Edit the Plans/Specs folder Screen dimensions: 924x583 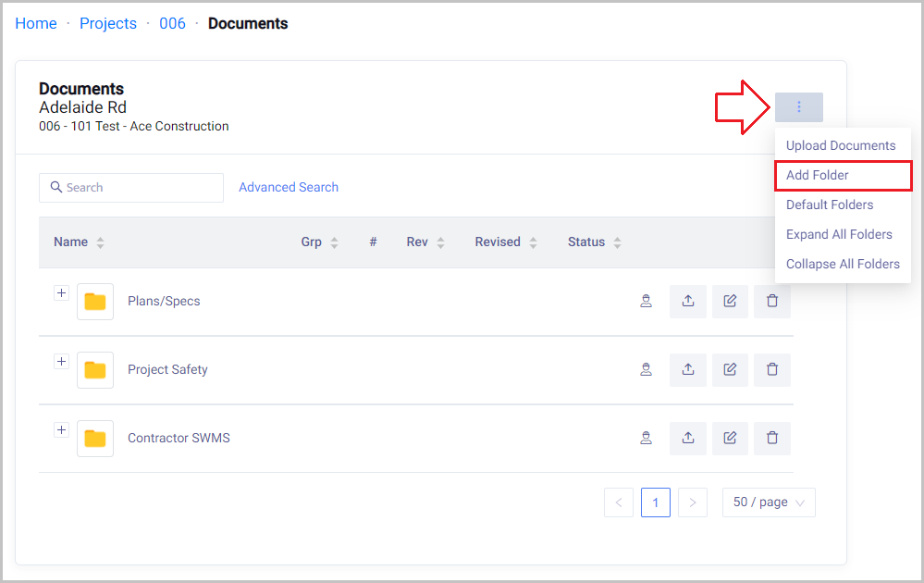coord(730,302)
